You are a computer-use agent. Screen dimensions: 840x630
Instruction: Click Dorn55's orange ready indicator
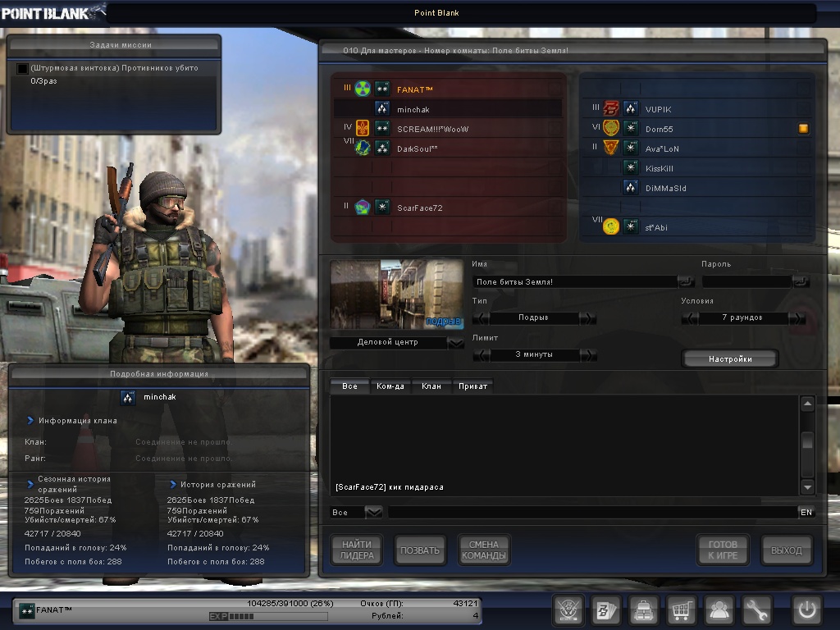pos(803,129)
